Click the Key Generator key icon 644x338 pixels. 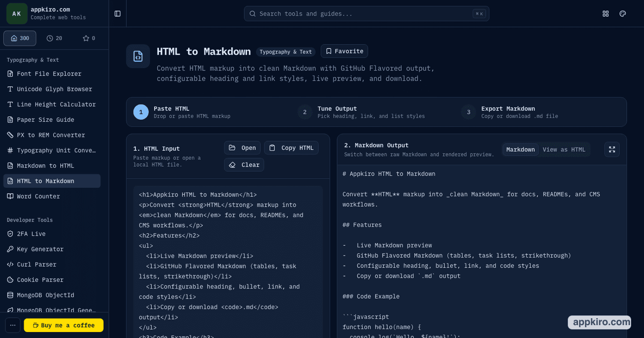click(x=10, y=249)
